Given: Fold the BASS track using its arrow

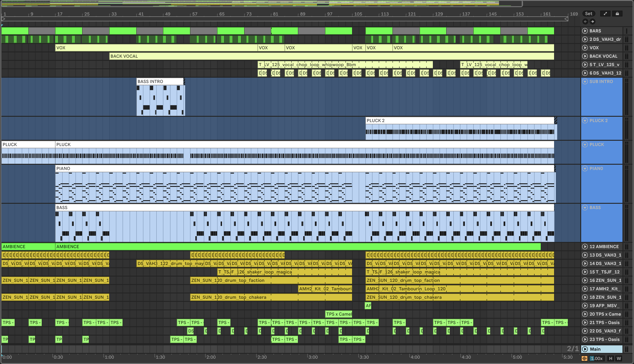Looking at the screenshot, I should [x=585, y=208].
